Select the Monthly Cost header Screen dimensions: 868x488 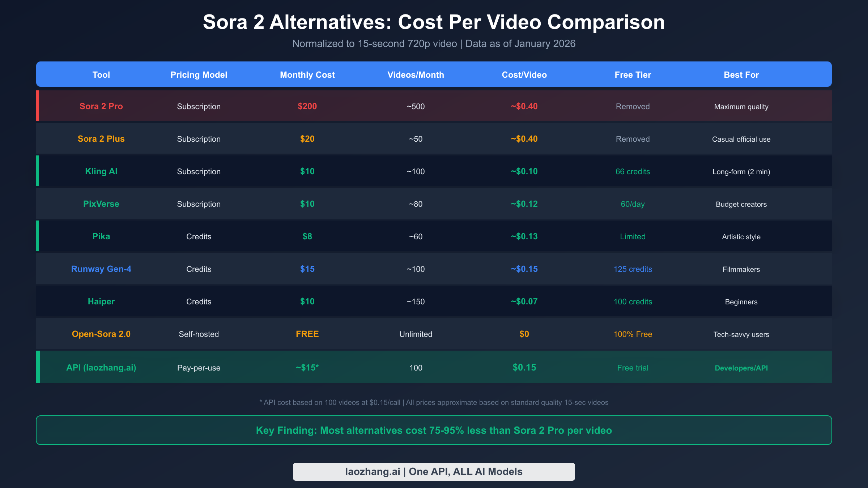tap(307, 74)
